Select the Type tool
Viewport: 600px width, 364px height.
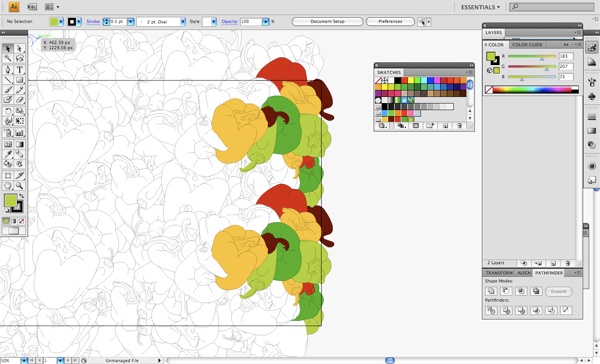pyautogui.click(x=19, y=70)
